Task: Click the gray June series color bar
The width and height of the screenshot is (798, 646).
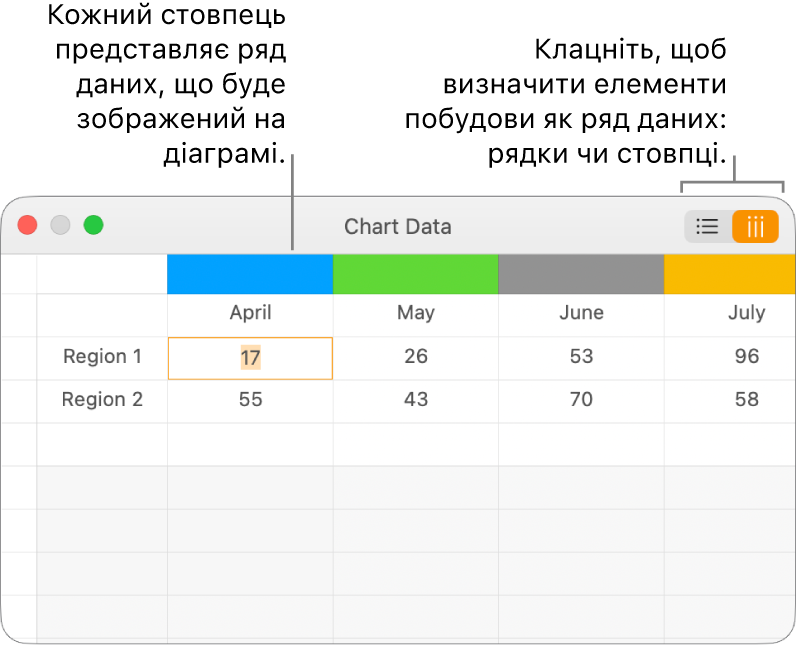Action: [581, 274]
